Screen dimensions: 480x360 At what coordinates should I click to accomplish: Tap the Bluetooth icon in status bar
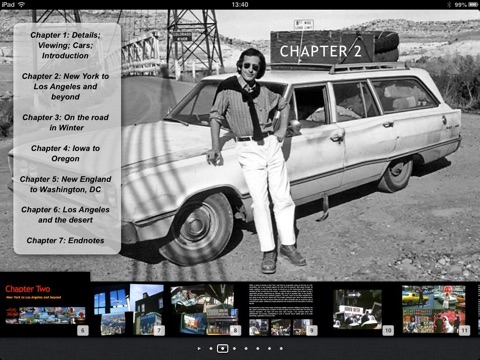coord(449,4)
